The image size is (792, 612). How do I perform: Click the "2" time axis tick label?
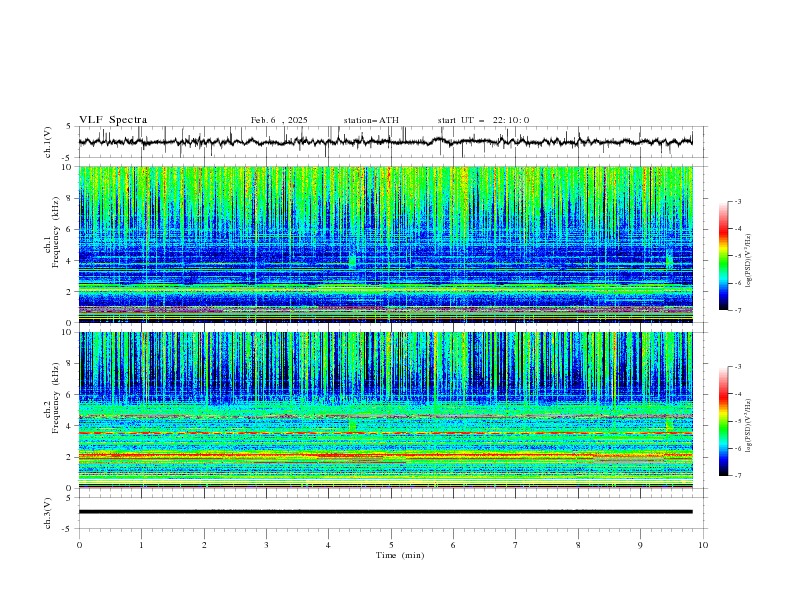tap(204, 545)
